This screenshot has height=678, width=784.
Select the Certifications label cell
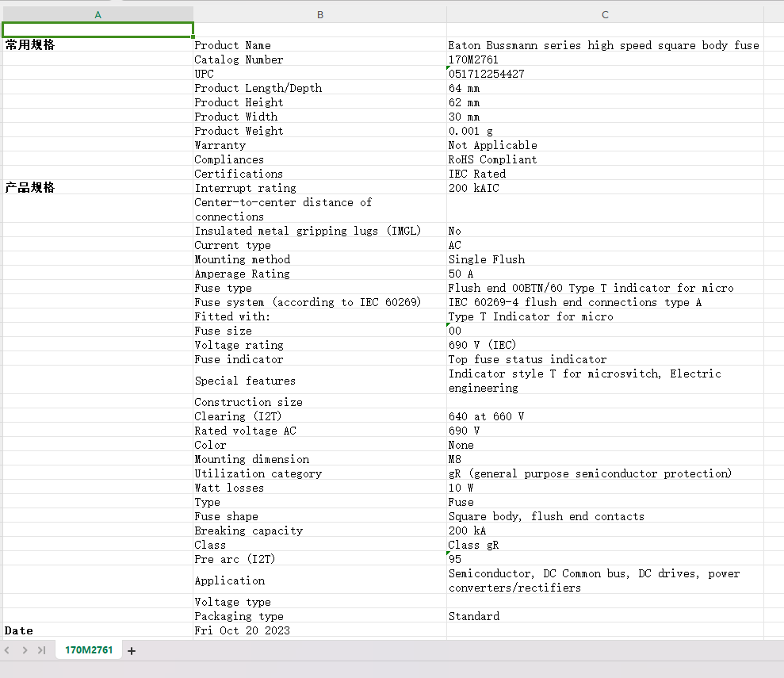[320, 174]
